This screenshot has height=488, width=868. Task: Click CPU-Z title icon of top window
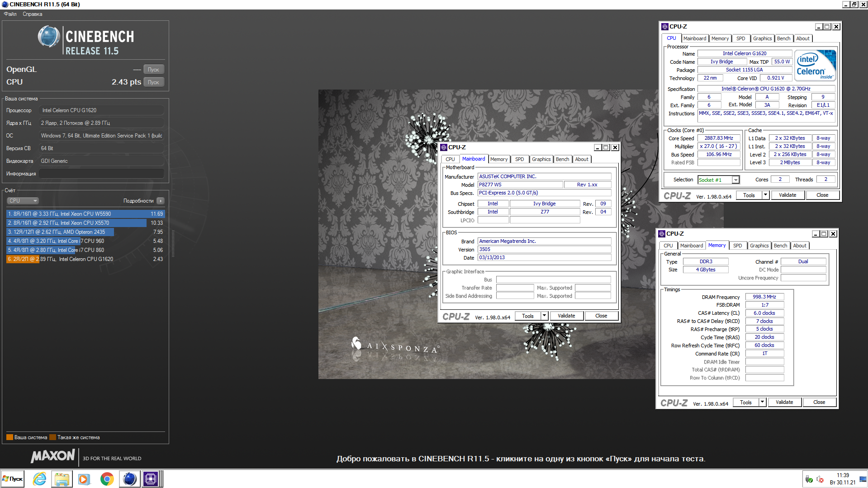665,27
